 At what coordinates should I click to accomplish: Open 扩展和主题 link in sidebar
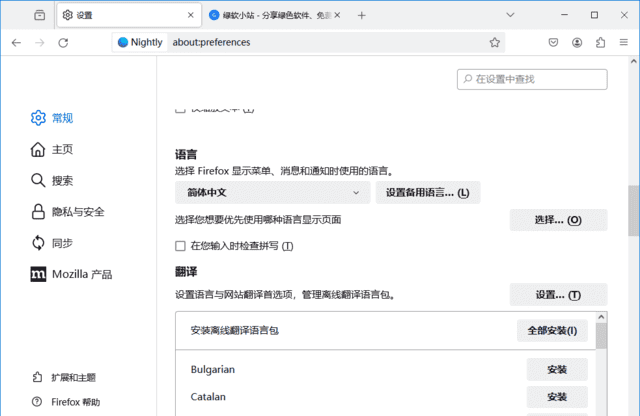pyautogui.click(x=64, y=378)
